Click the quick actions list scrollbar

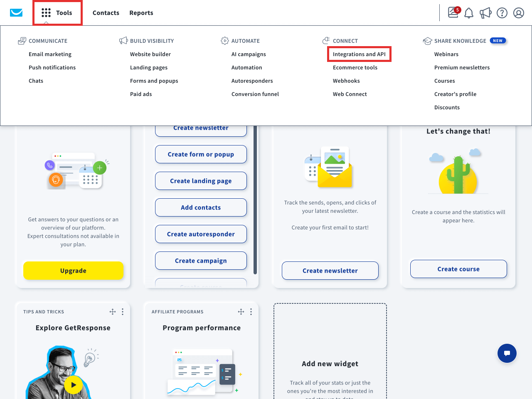(x=255, y=199)
